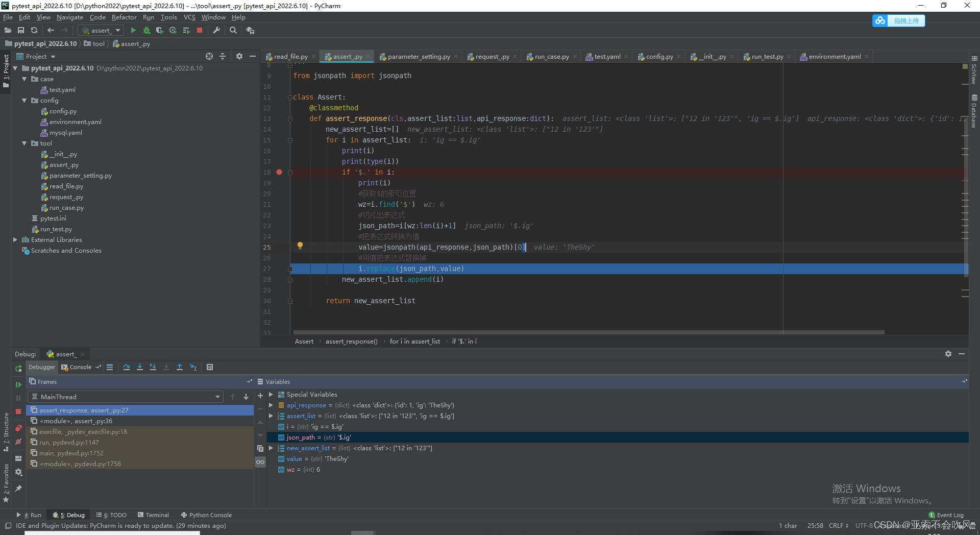
Task: Expand Special Variables node
Action: [271, 395]
